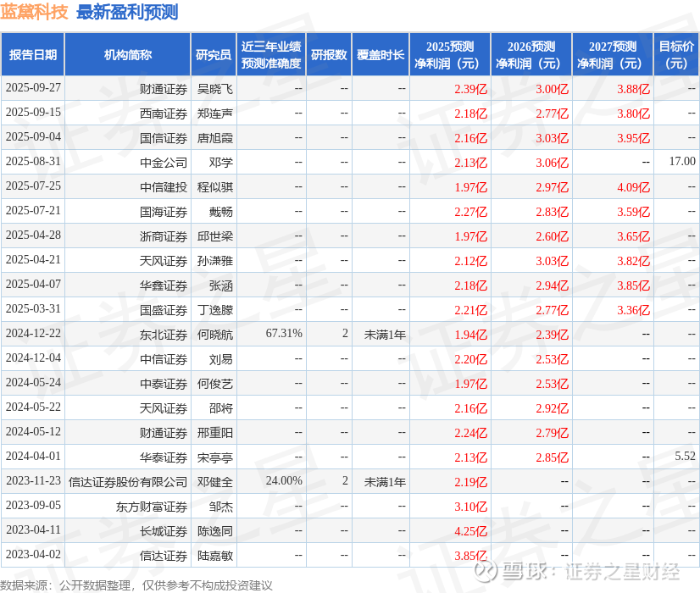Select analyst 孙潇雅

point(215,261)
